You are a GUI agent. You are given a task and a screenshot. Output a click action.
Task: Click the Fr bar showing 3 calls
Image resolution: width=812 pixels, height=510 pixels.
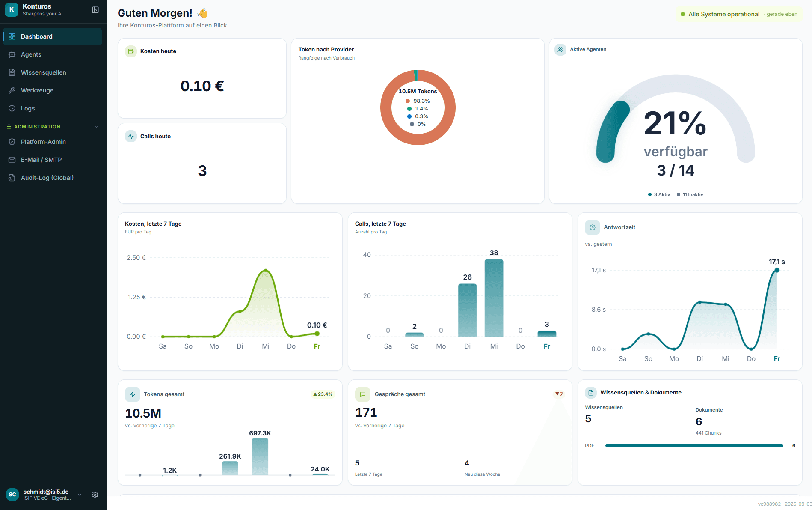click(x=547, y=334)
